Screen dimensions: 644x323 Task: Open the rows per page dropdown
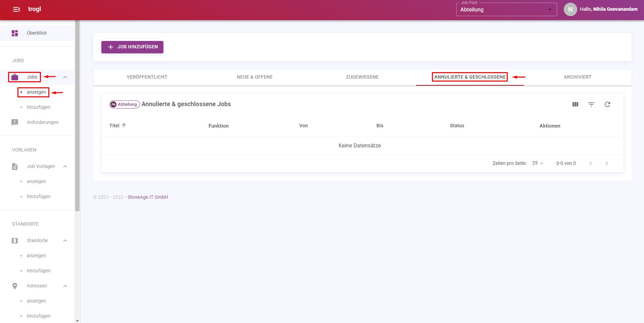(x=538, y=163)
